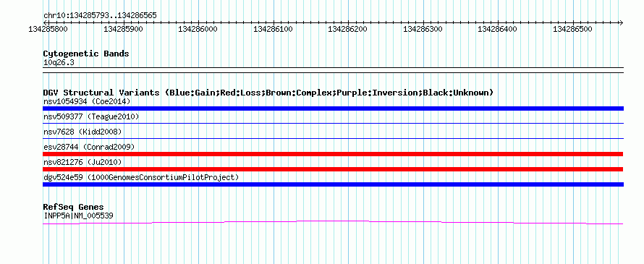Open variant esv28744 (Conrad2009) label

point(89,147)
